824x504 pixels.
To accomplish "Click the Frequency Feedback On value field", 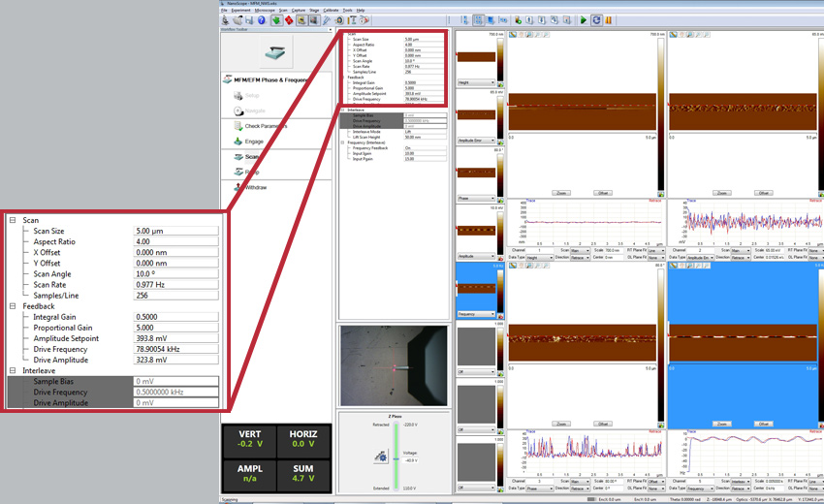I will (x=426, y=148).
